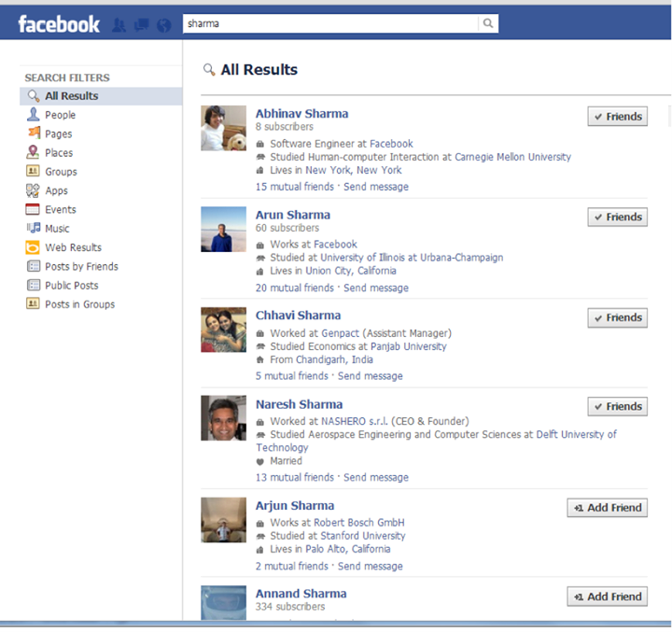Add Arjun Sharma as friend
This screenshot has height=632, width=672.
point(607,508)
